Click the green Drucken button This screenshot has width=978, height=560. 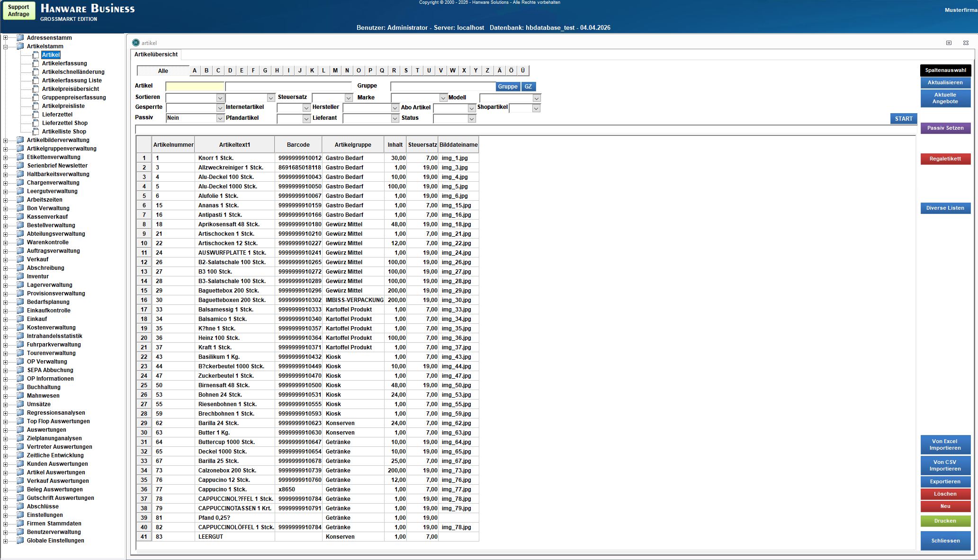pos(945,521)
